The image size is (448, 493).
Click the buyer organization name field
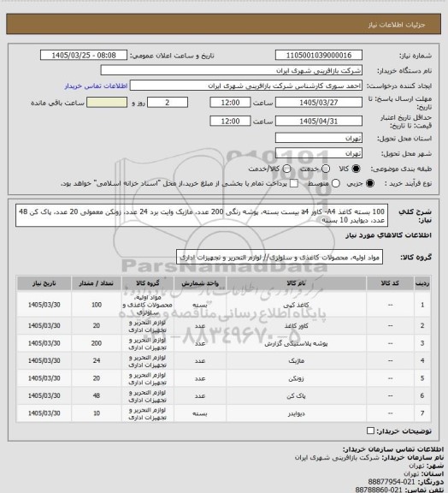231,70
